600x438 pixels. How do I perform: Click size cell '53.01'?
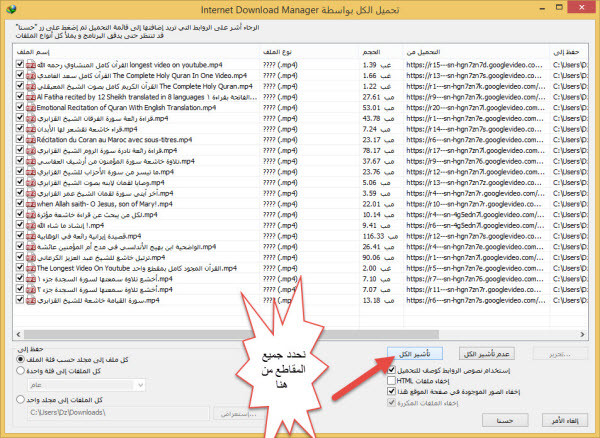pyautogui.click(x=378, y=107)
